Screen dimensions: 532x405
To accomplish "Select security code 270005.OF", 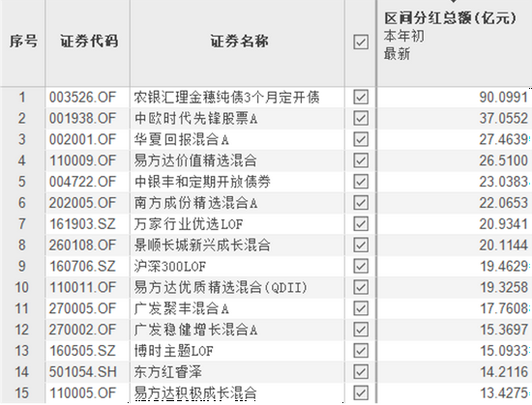I will point(82,308).
